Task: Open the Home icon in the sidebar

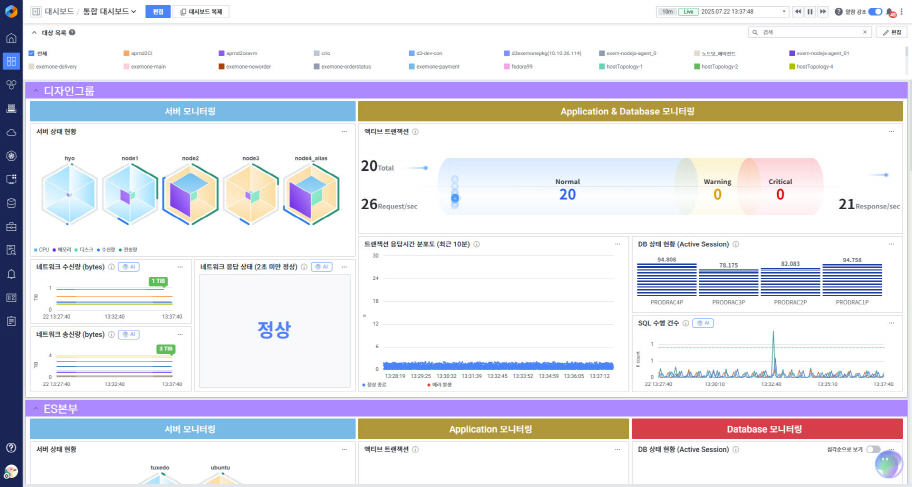Action: 11,38
